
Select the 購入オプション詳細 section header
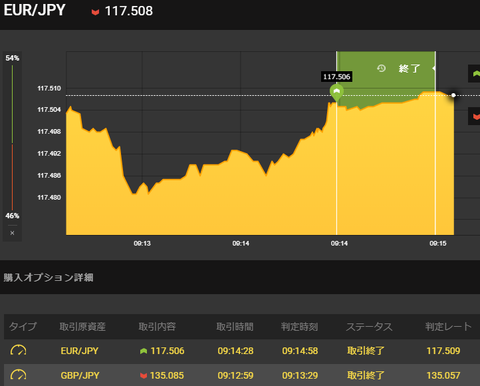49,277
